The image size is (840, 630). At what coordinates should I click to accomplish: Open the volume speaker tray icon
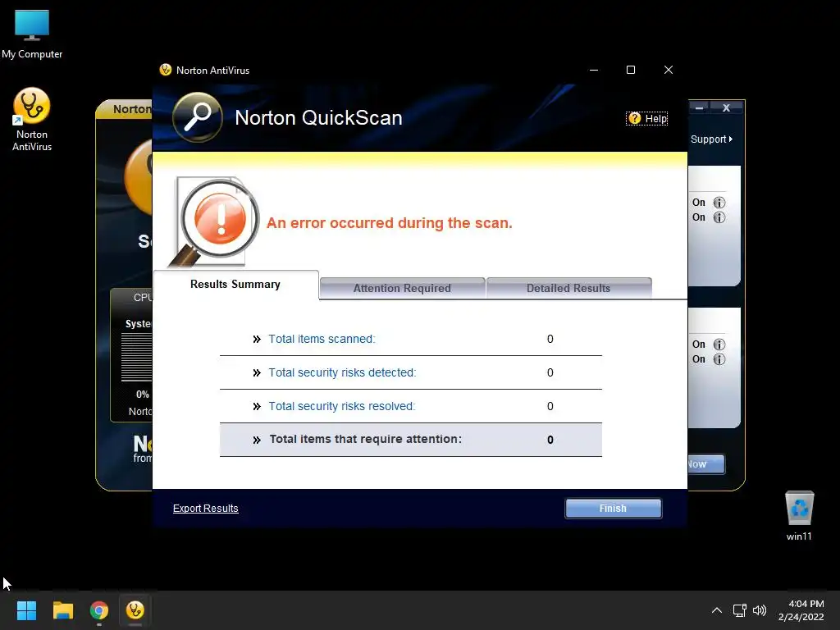[x=760, y=610]
